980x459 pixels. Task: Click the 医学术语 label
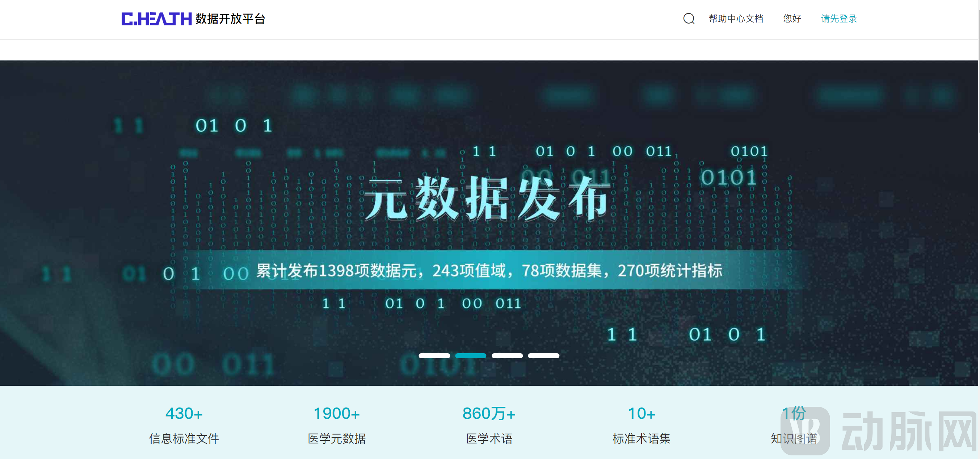pos(489,438)
